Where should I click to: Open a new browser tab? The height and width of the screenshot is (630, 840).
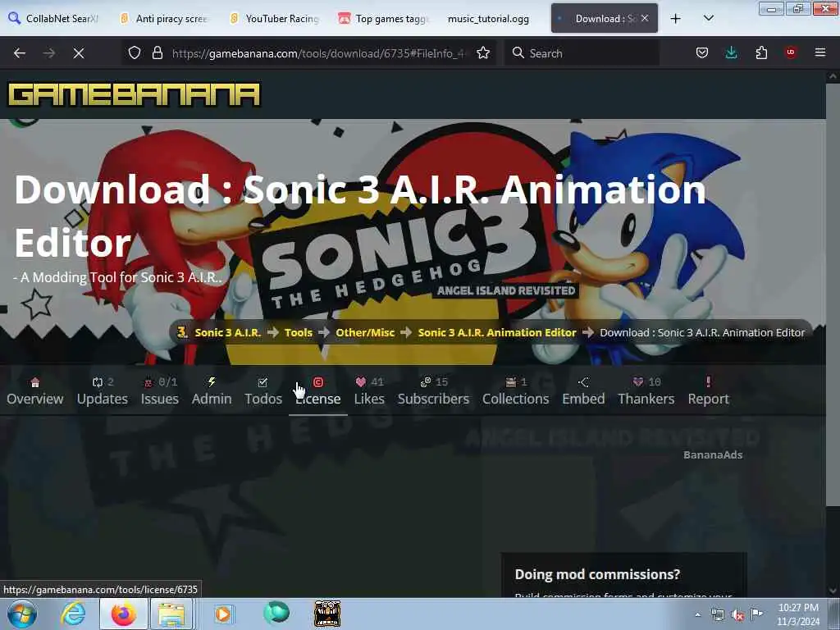[676, 19]
